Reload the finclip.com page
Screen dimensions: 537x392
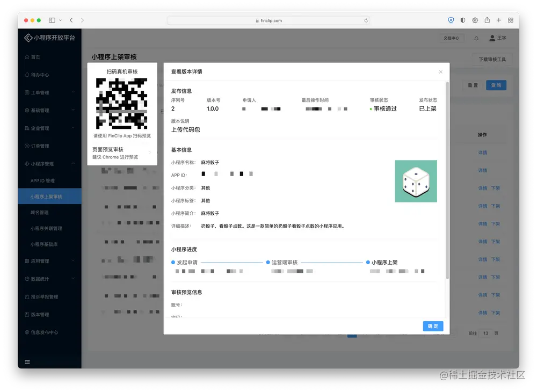tap(366, 20)
